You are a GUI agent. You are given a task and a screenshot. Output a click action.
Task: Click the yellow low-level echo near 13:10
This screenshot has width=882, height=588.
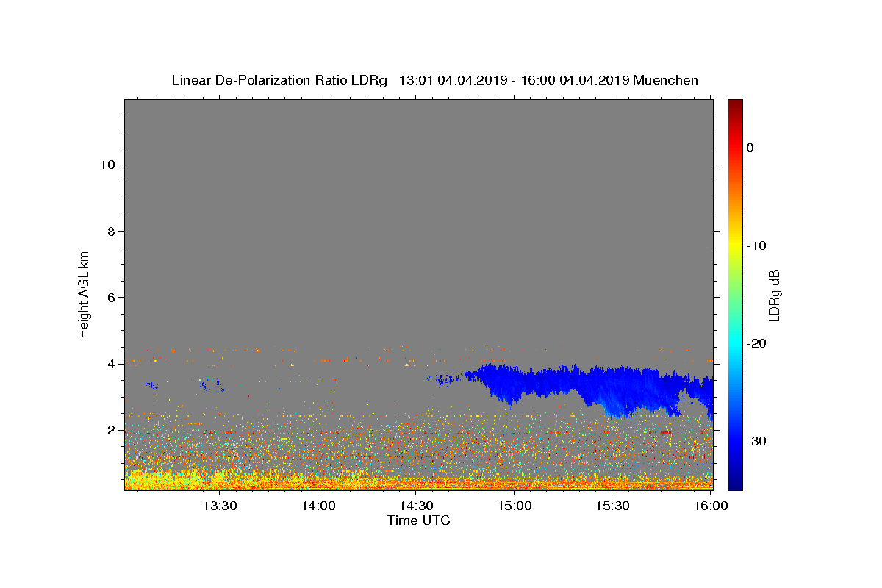158,478
